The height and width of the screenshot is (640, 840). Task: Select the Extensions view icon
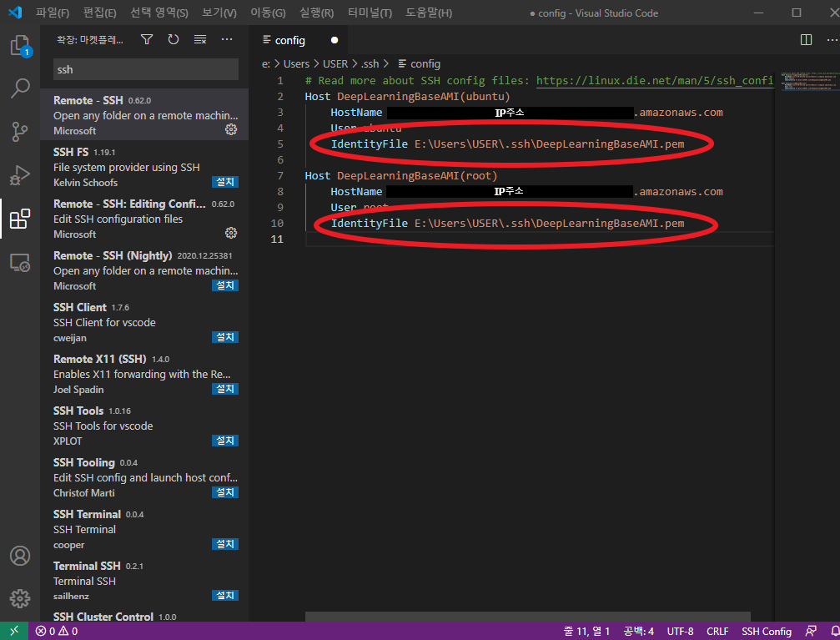[x=20, y=219]
